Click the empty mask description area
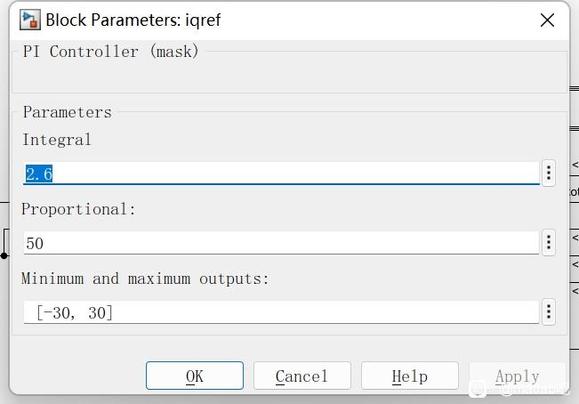Viewport: 579px width, 404px height. pyautogui.click(x=290, y=76)
